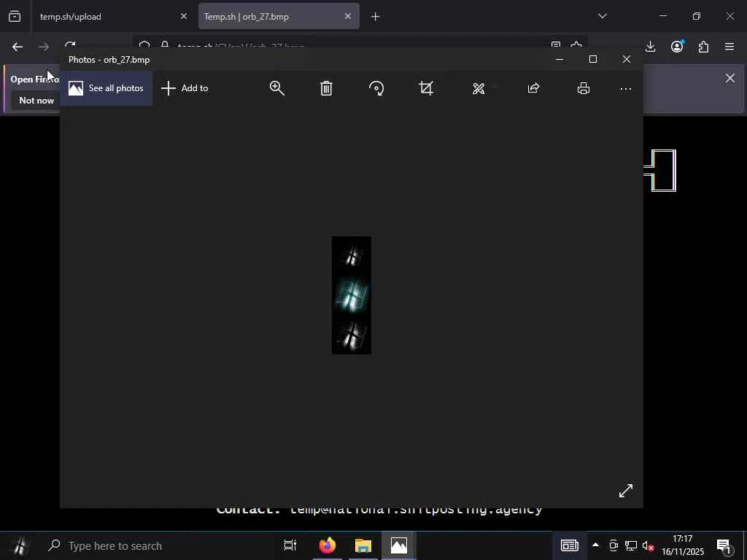
Task: Open the Action Center notifications icon
Action: 724,545
